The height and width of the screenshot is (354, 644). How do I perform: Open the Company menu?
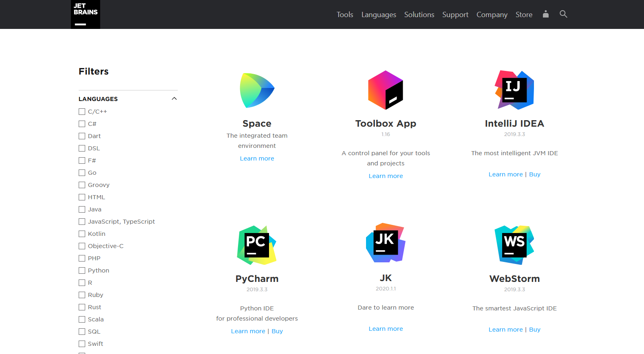tap(492, 15)
